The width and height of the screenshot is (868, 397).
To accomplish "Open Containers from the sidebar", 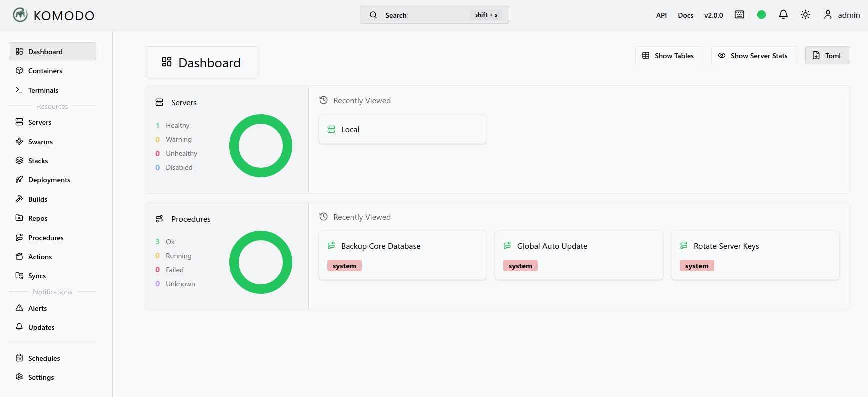I will pyautogui.click(x=45, y=71).
